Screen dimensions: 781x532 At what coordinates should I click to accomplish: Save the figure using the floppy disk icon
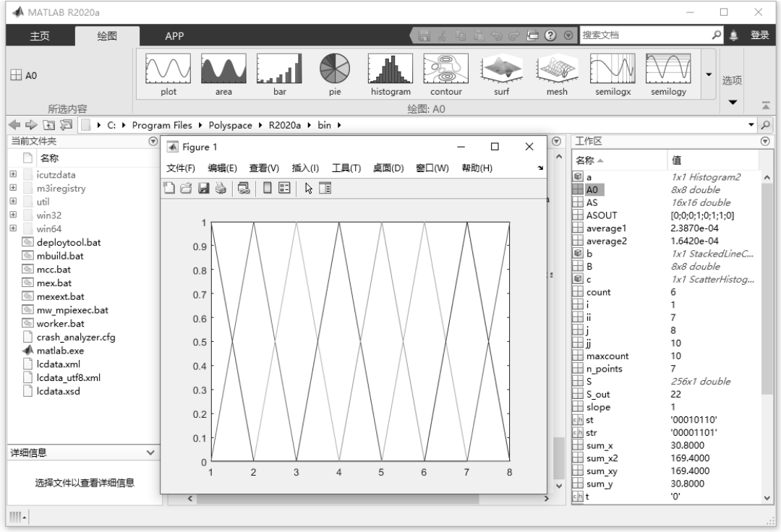click(203, 188)
